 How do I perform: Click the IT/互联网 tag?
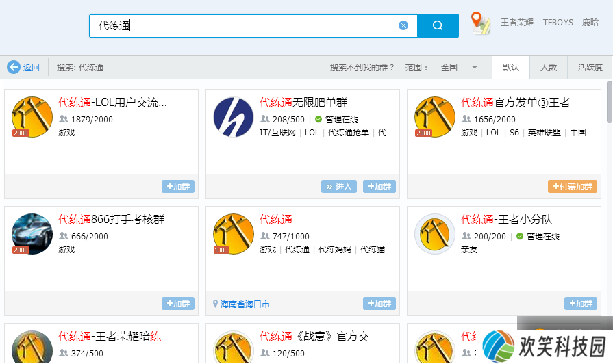277,133
